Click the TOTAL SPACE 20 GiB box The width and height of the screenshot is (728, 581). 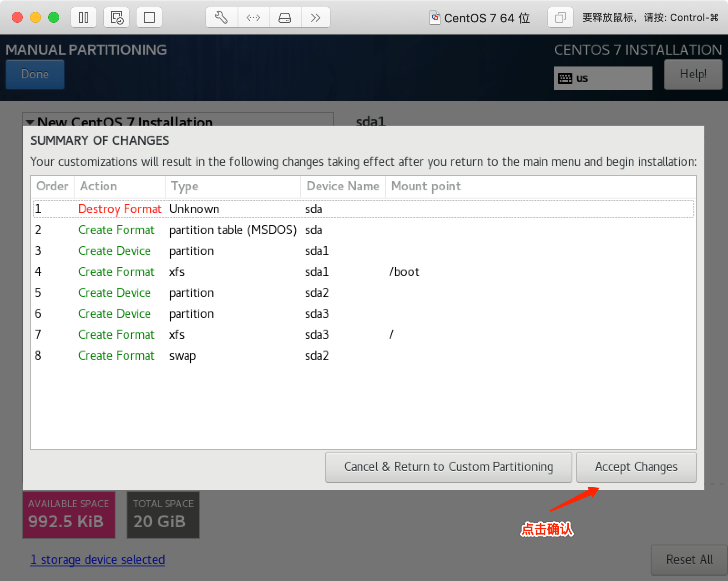[163, 515]
